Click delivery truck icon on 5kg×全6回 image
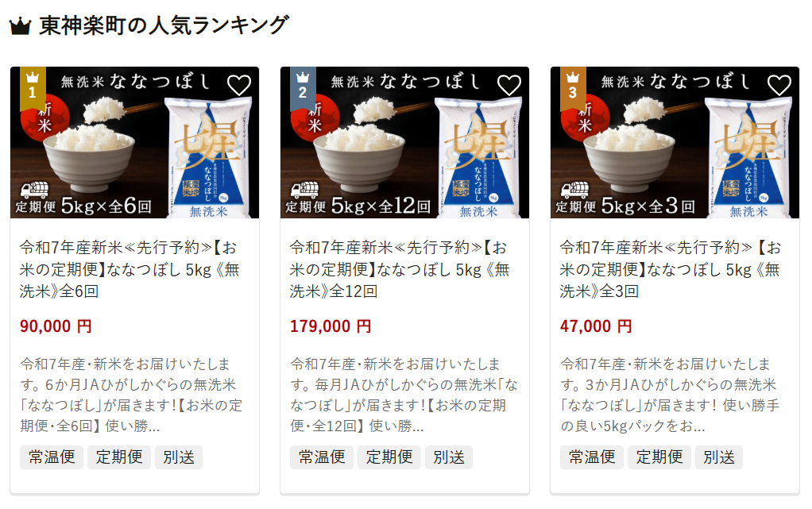 point(35,190)
